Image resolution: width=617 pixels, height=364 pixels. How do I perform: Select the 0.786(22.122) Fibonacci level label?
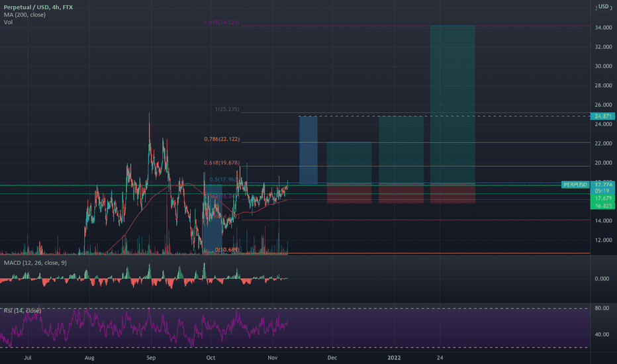222,139
